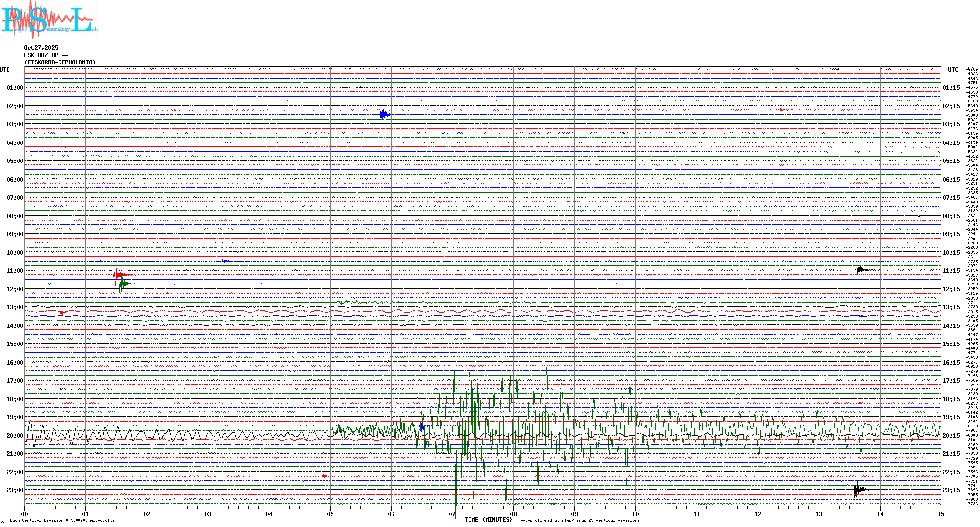Click the Oct27,2025 date text
This screenshot has width=980, height=527.
tap(41, 48)
